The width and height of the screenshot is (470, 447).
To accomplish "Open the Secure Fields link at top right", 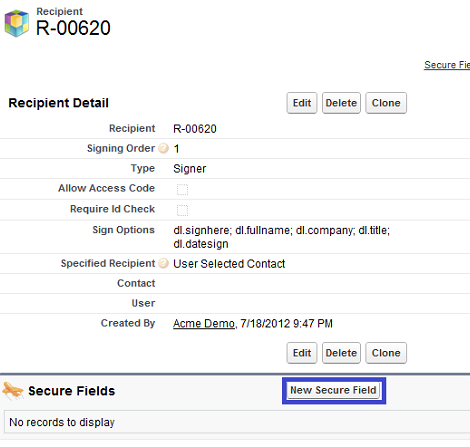I will click(447, 65).
